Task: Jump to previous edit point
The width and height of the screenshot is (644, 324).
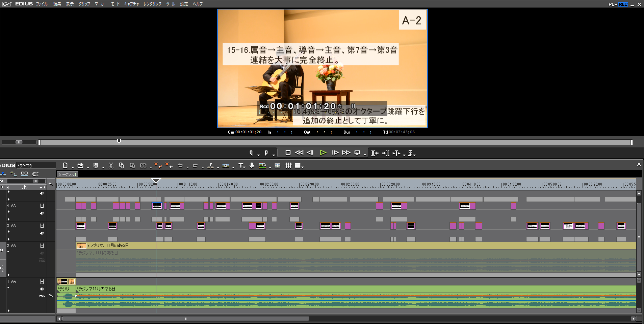Action: click(x=375, y=153)
